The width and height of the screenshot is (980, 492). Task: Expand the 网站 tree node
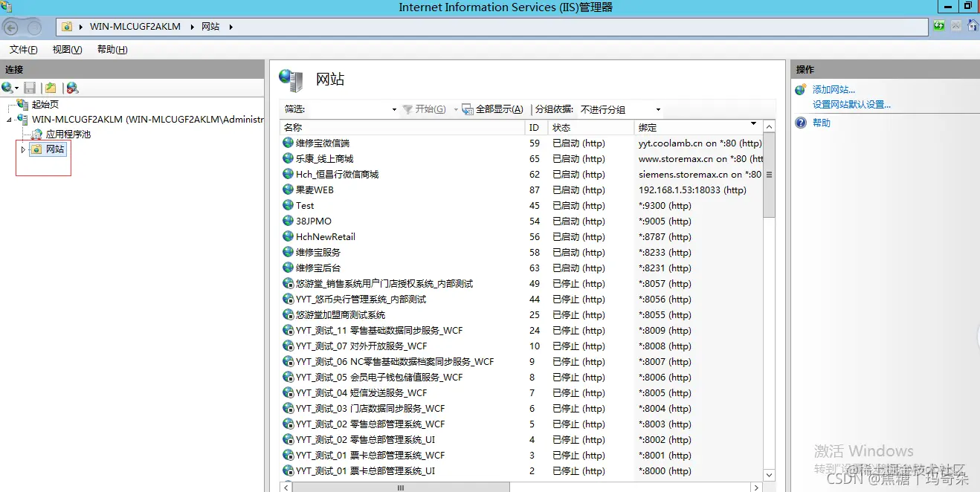point(23,149)
